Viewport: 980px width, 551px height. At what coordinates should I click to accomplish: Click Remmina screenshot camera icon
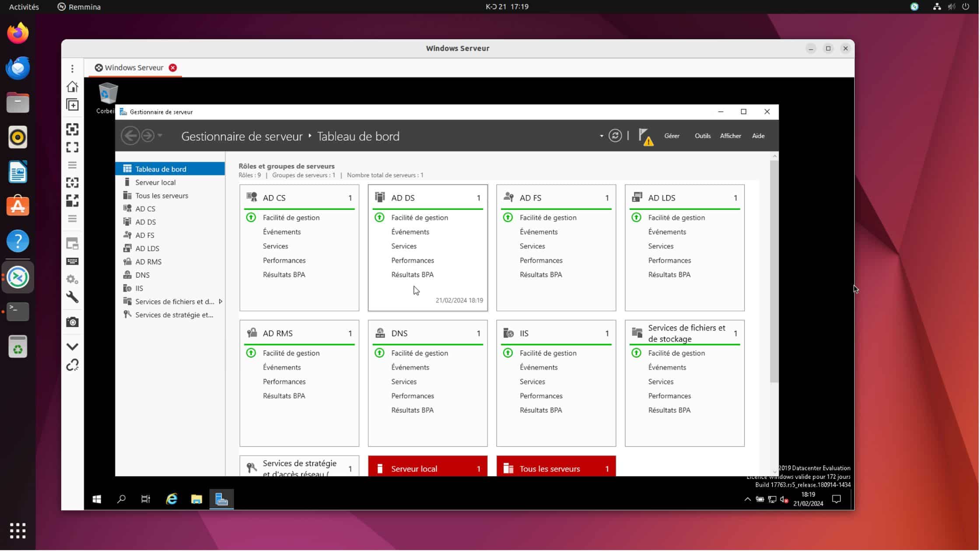[x=72, y=323]
